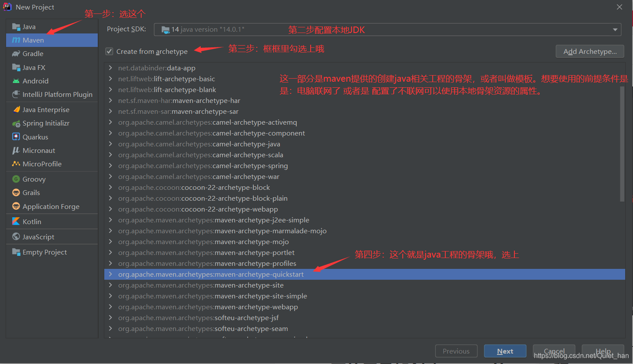Open the Project SDK dropdown arrow
Screen dimensions: 633x364
tap(615, 30)
